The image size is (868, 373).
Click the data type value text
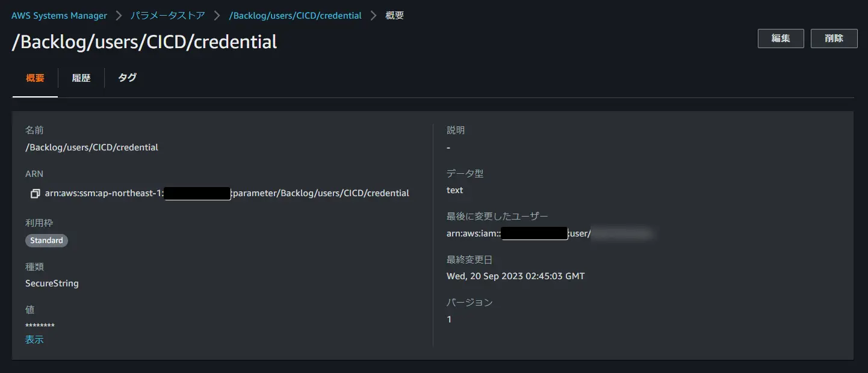point(455,190)
